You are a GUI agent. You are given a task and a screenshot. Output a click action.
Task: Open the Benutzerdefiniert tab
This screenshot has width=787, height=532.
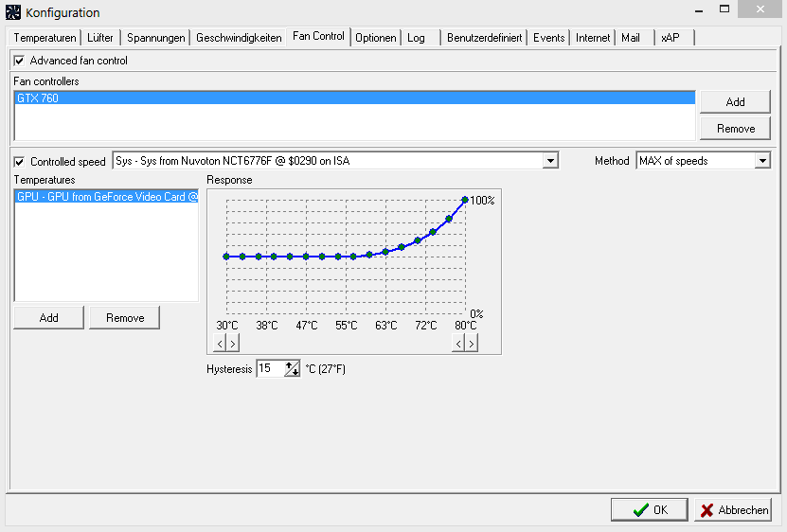click(x=484, y=38)
